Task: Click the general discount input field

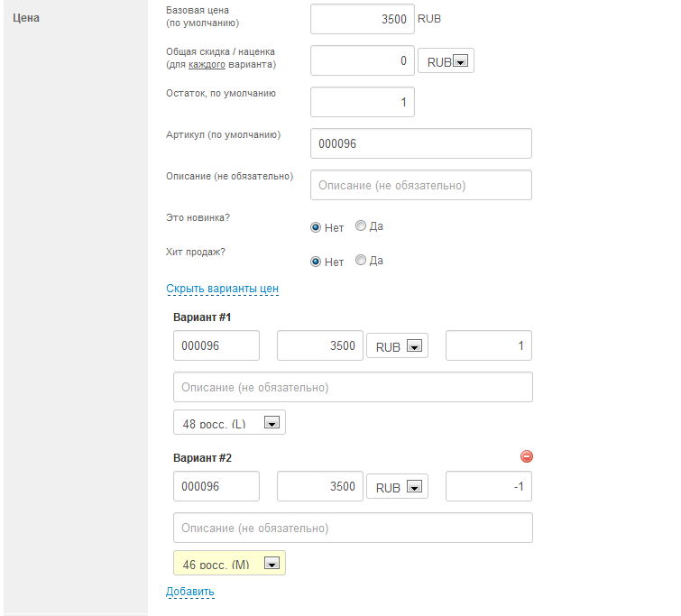Action: point(363,61)
